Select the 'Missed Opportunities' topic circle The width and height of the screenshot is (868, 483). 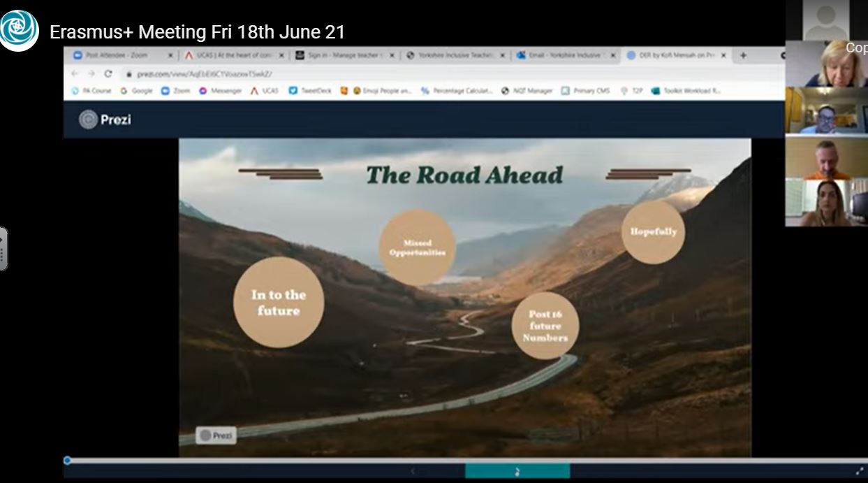[x=417, y=247]
